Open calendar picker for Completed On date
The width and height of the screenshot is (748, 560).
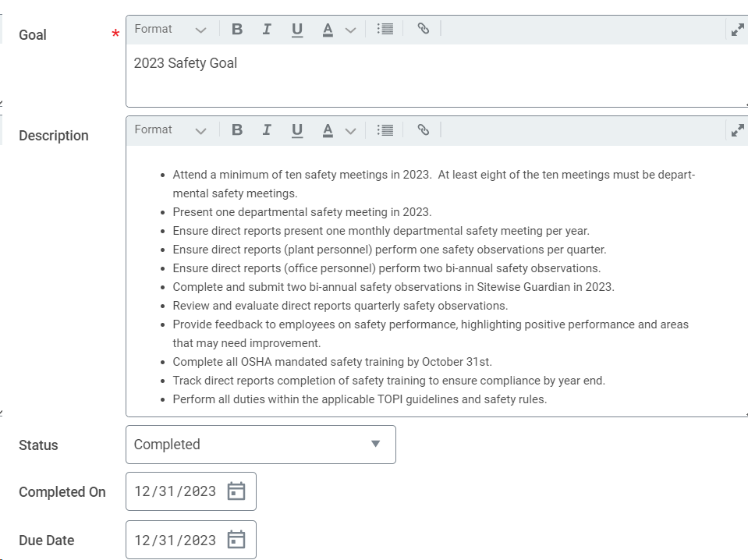(236, 491)
